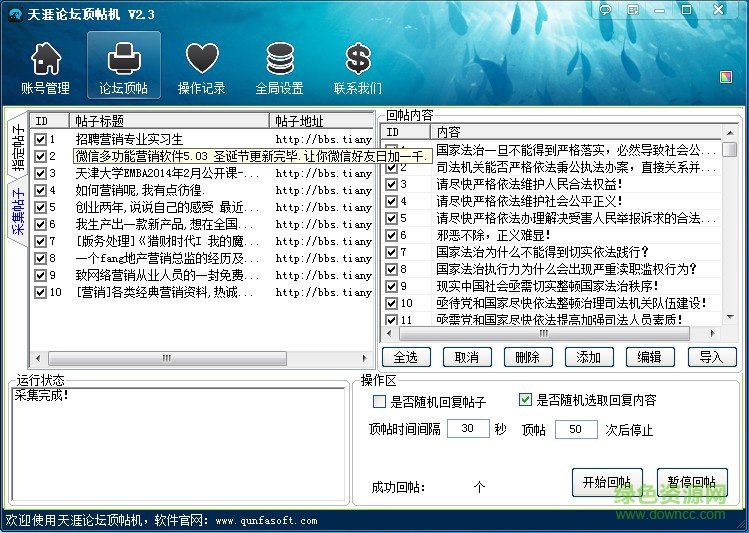Select reply 请尽快严格依法维护社会公平正义
Viewport: 749px width, 533px height.
click(552, 202)
